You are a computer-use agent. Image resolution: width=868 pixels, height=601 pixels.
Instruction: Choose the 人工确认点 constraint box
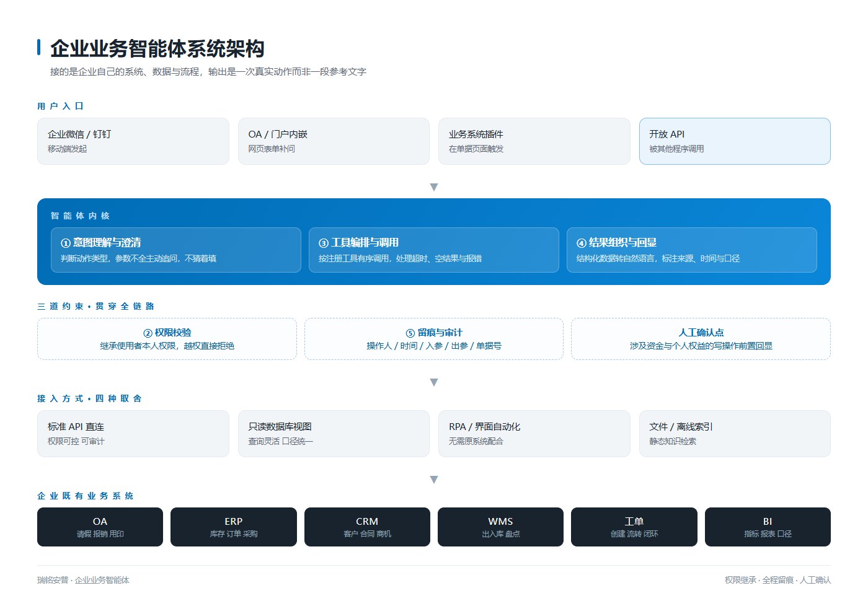(701, 339)
